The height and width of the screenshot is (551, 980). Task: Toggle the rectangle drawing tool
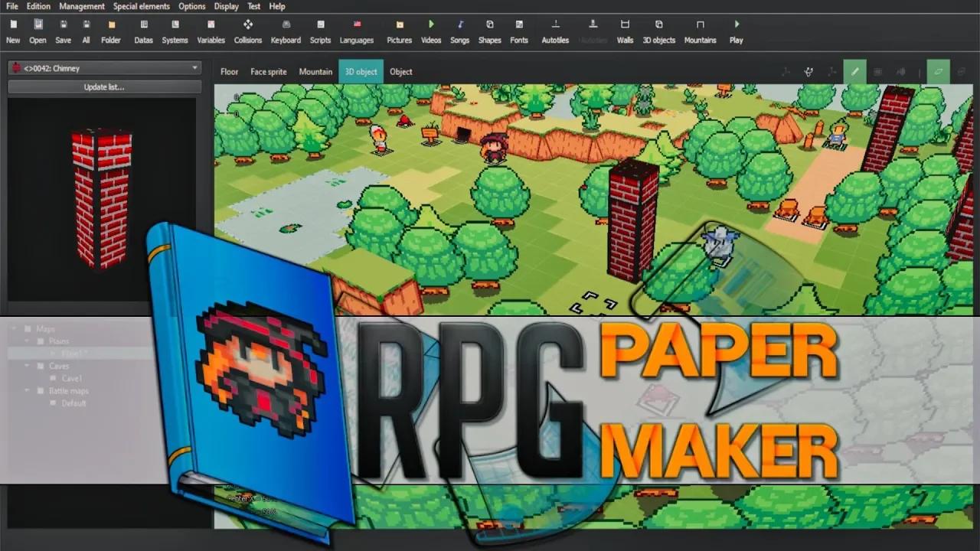click(877, 72)
